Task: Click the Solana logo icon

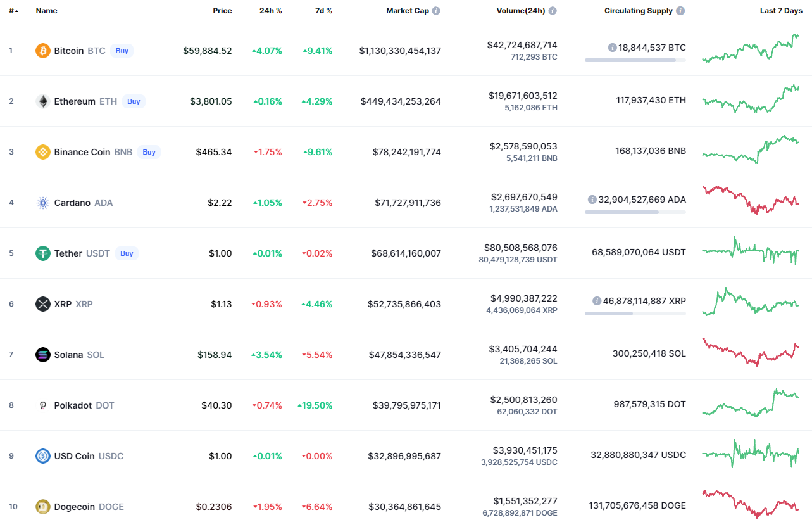Action: pyautogui.click(x=43, y=355)
